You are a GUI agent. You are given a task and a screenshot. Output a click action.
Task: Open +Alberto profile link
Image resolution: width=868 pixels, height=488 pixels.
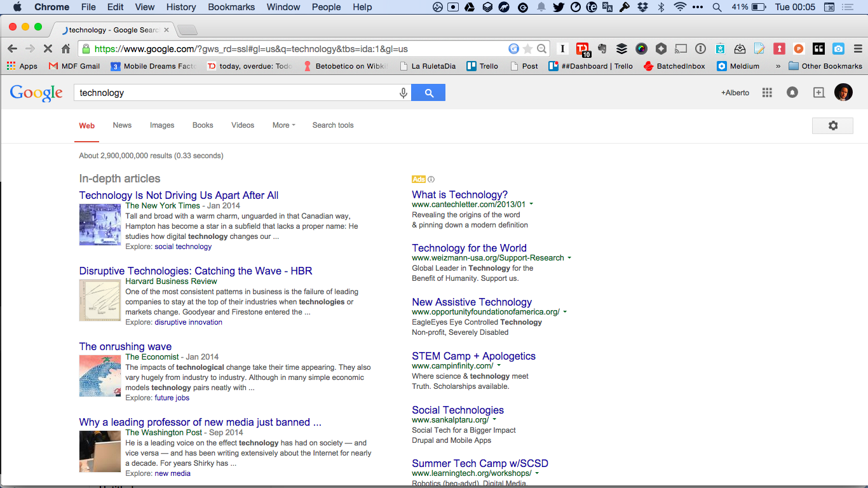(x=735, y=93)
